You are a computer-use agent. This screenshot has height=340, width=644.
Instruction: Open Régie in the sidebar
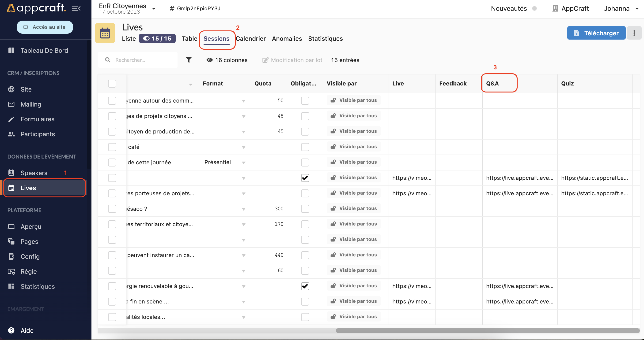pos(29,271)
